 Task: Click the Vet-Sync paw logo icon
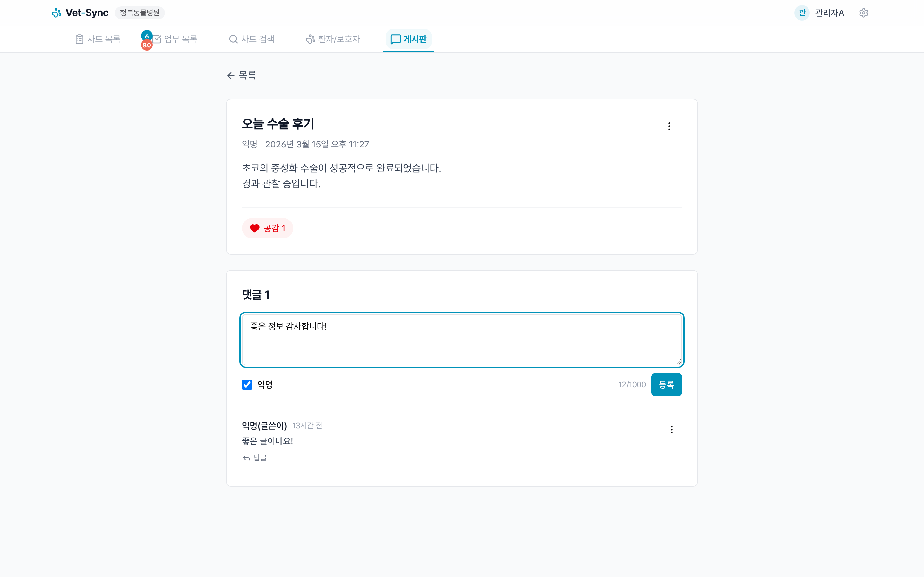pos(56,13)
